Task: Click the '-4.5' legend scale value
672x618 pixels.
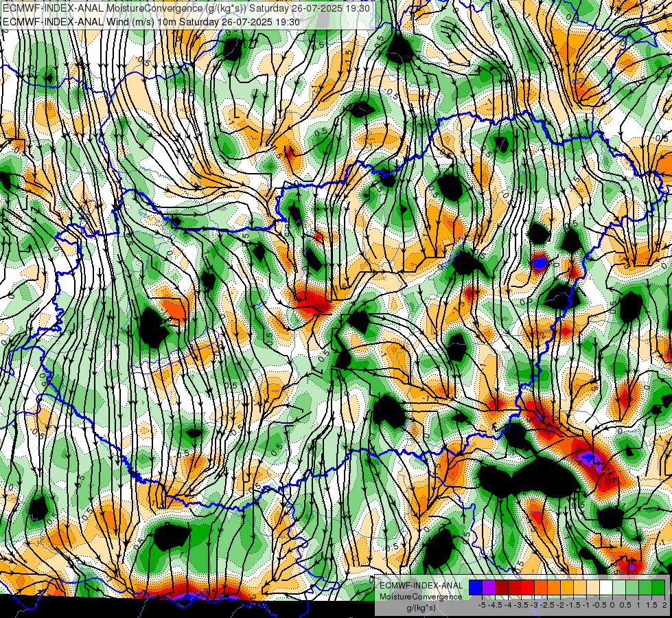Action: pyautogui.click(x=496, y=605)
